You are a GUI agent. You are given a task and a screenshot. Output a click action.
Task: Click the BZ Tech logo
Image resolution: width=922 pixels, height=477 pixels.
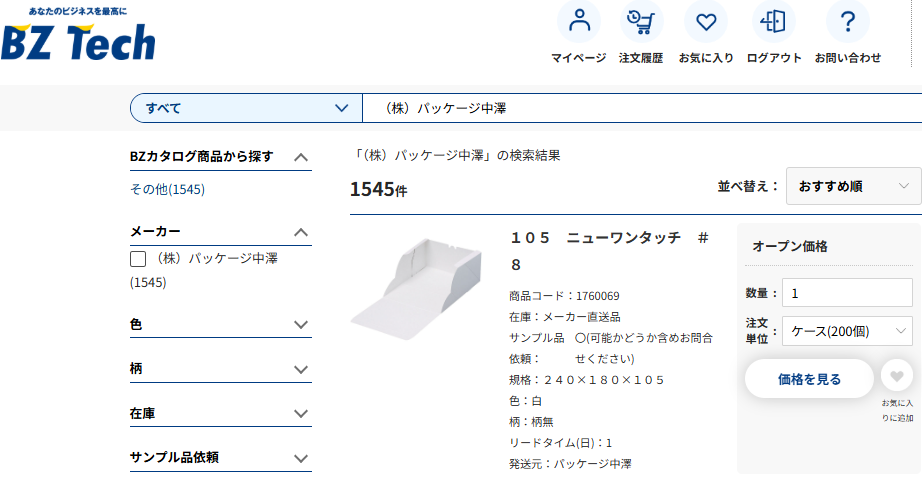pos(78,34)
